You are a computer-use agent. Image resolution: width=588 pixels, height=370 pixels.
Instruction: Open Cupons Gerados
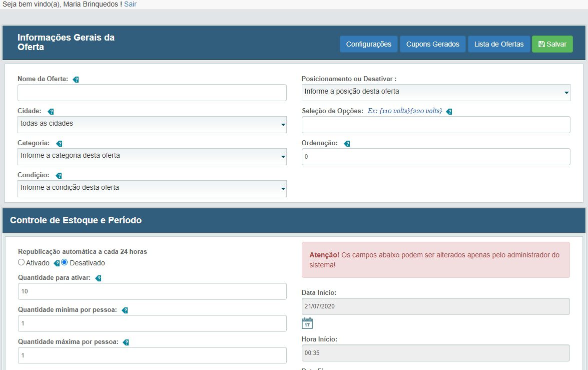(x=433, y=44)
